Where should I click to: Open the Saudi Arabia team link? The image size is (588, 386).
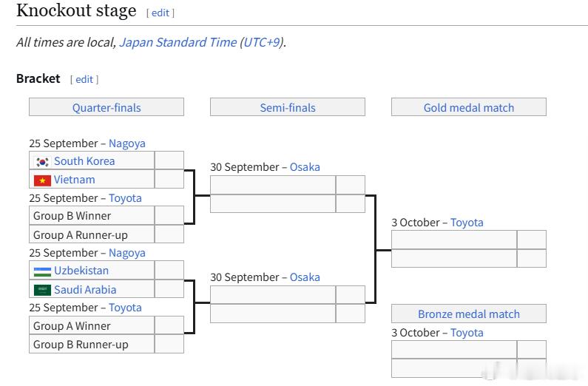click(x=85, y=290)
